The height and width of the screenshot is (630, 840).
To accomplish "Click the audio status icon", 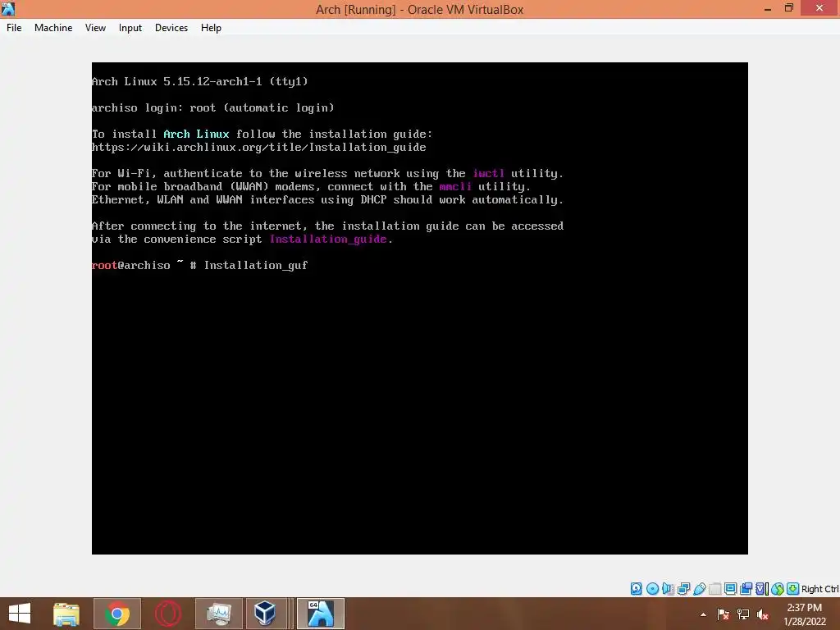I will (668, 589).
